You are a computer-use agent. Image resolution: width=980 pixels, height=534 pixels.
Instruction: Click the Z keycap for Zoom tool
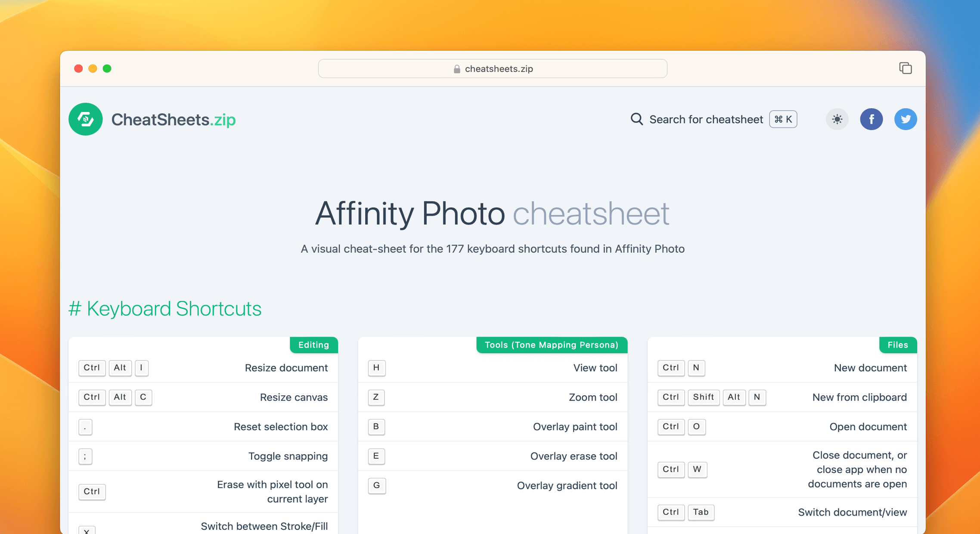point(376,397)
